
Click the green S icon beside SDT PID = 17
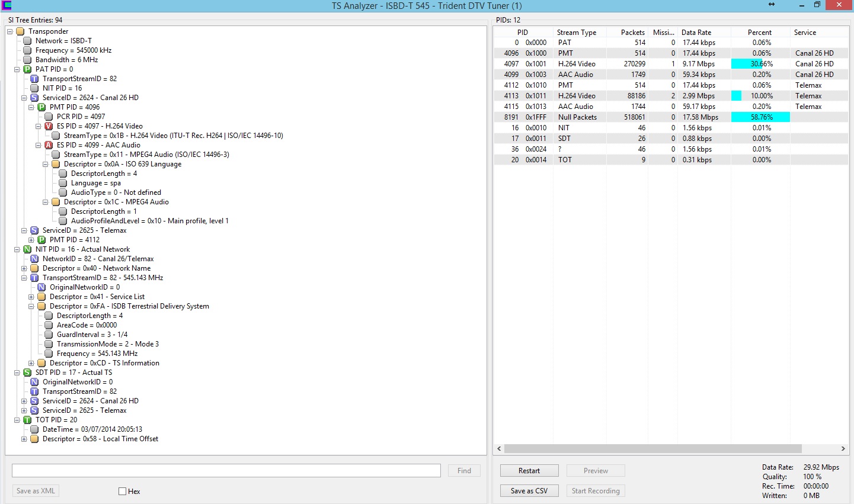tap(27, 373)
